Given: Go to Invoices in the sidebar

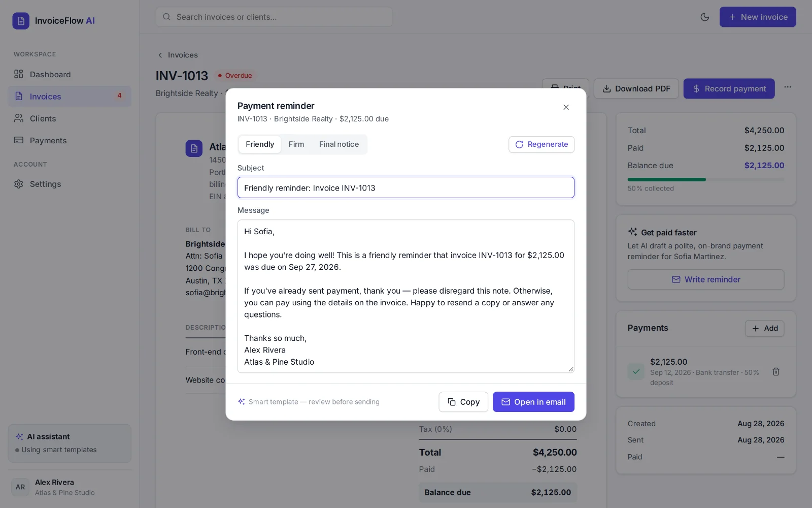Looking at the screenshot, I should pyautogui.click(x=70, y=97).
